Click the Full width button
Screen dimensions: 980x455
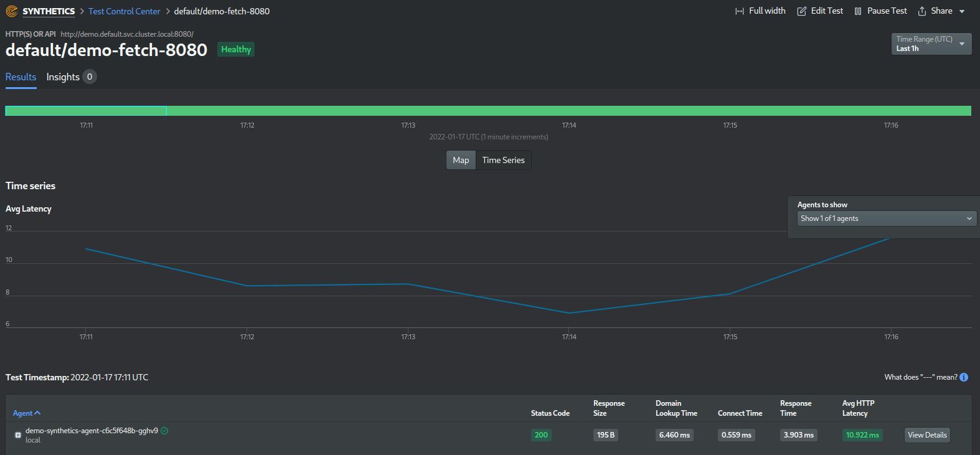pyautogui.click(x=760, y=11)
